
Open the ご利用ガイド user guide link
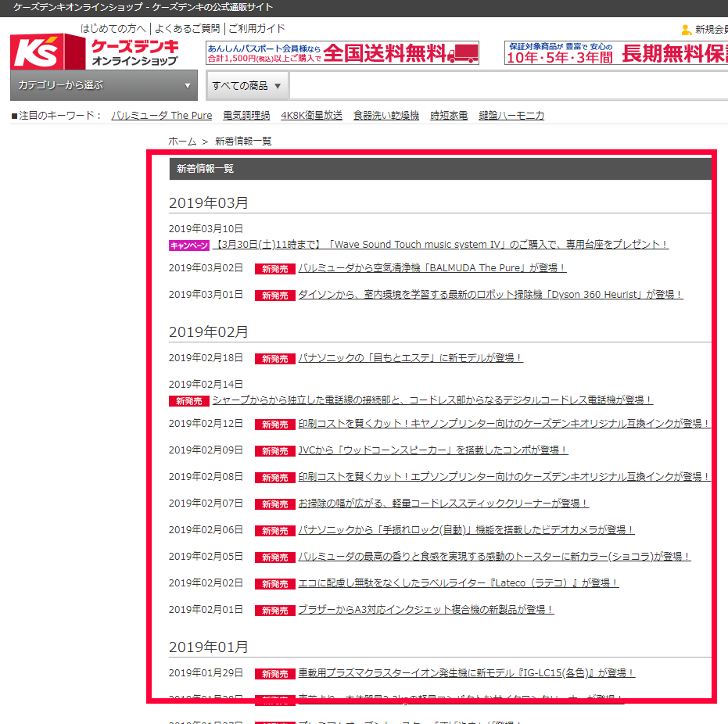coord(256,29)
